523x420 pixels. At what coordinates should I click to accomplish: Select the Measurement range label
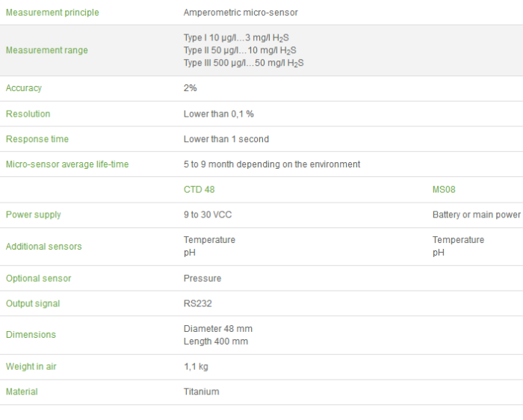tap(46, 50)
